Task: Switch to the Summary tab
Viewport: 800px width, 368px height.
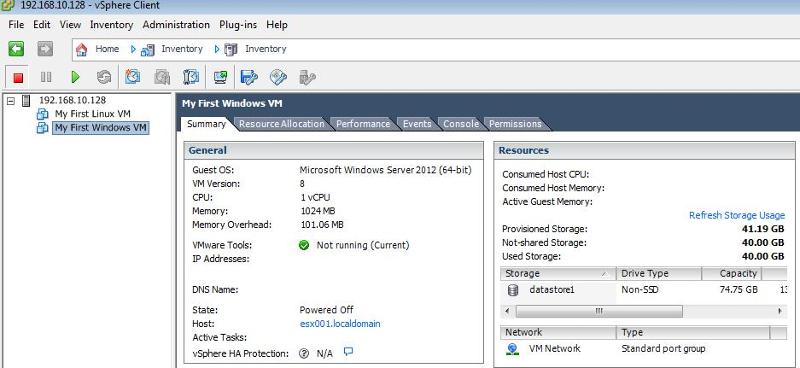Action: [x=206, y=124]
